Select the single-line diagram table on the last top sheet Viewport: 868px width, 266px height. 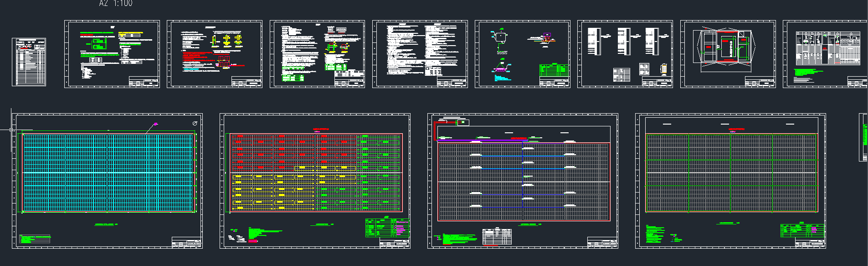pyautogui.click(x=827, y=48)
